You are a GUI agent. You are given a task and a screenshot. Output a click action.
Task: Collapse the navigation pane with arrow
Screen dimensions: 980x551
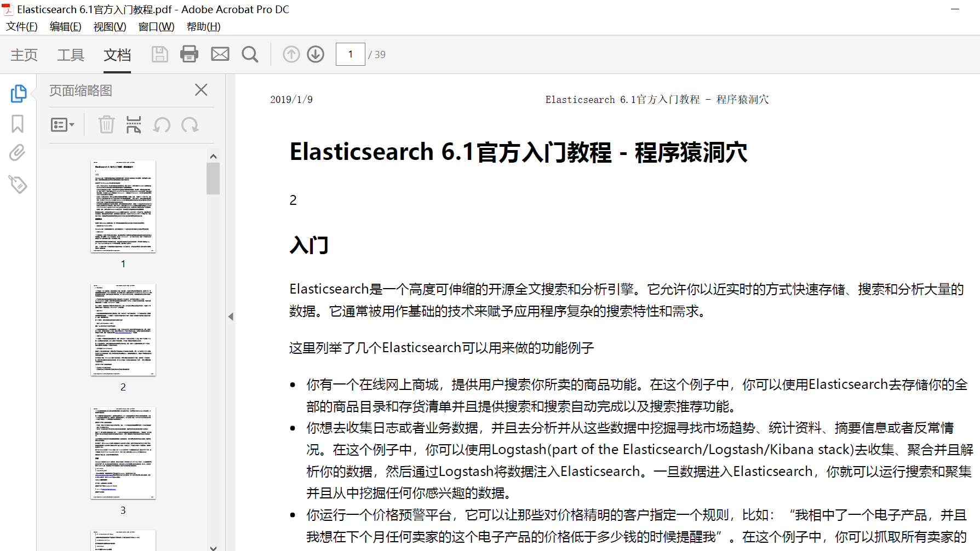point(231,317)
